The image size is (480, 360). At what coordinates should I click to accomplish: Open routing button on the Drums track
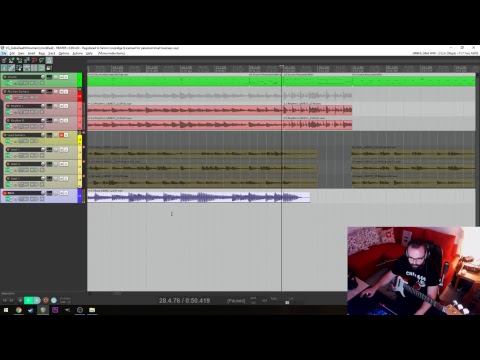coord(49,77)
